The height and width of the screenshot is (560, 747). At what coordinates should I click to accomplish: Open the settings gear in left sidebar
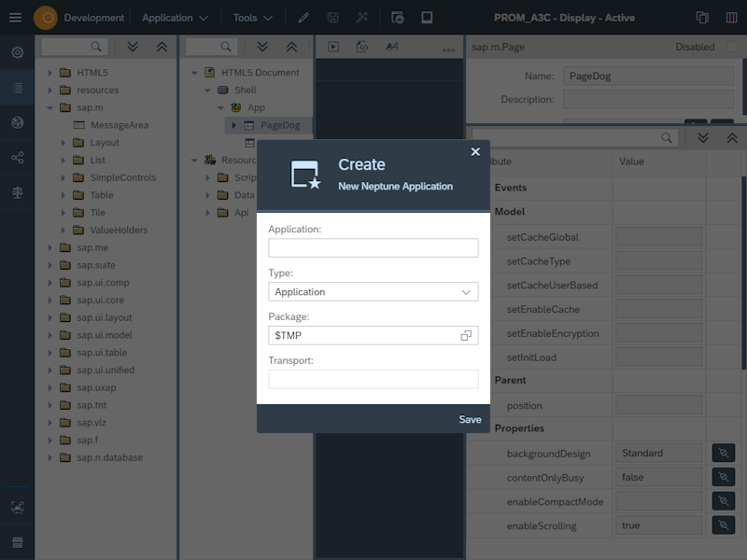(16, 52)
